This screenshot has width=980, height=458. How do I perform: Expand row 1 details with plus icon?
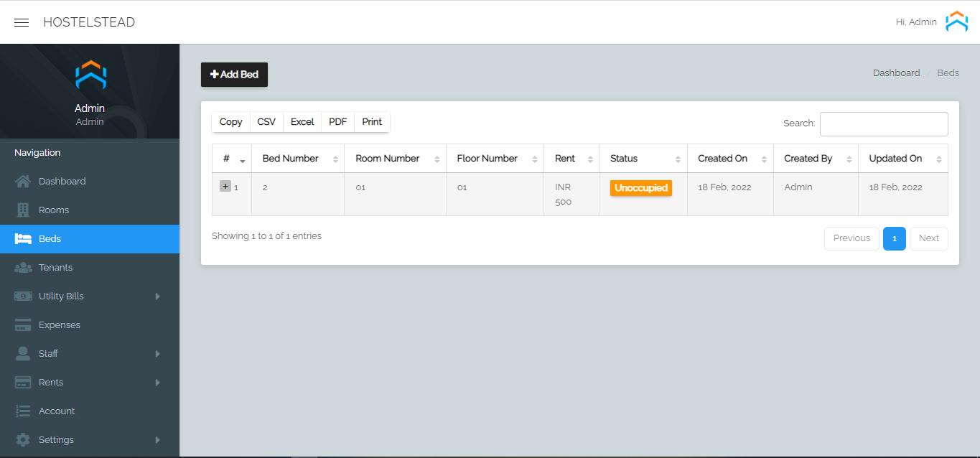pos(225,187)
